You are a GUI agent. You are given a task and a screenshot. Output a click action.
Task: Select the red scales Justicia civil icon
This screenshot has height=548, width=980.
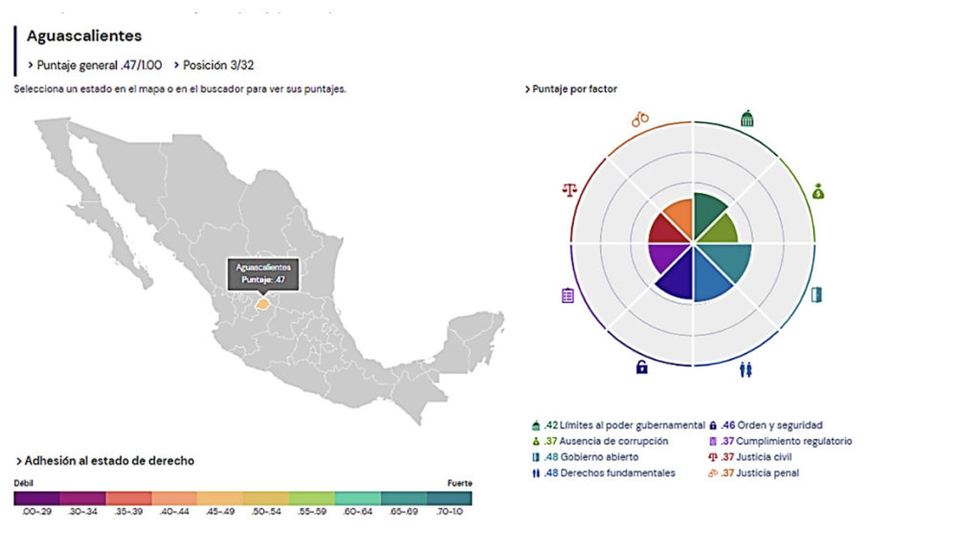coord(570,189)
